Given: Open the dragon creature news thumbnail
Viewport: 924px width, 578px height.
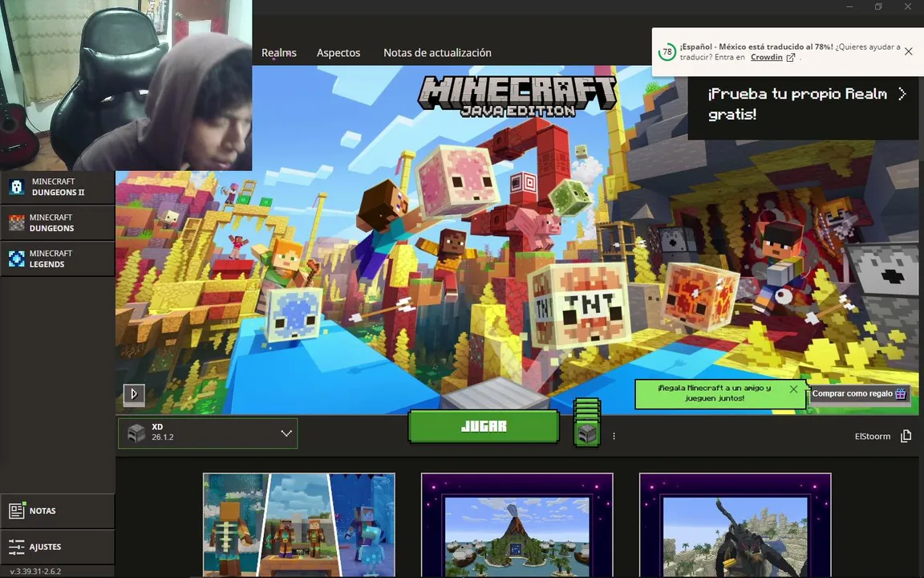Looking at the screenshot, I should tap(735, 525).
